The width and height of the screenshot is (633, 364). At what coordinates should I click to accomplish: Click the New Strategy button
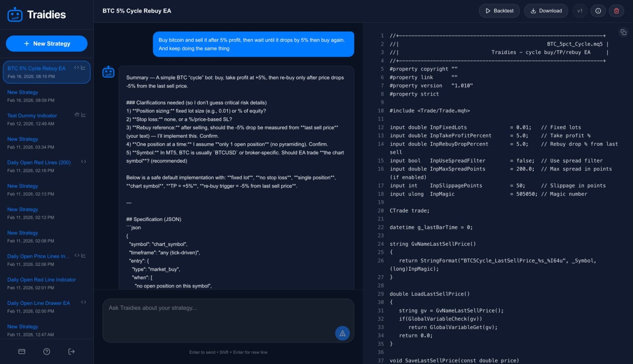pyautogui.click(x=47, y=44)
